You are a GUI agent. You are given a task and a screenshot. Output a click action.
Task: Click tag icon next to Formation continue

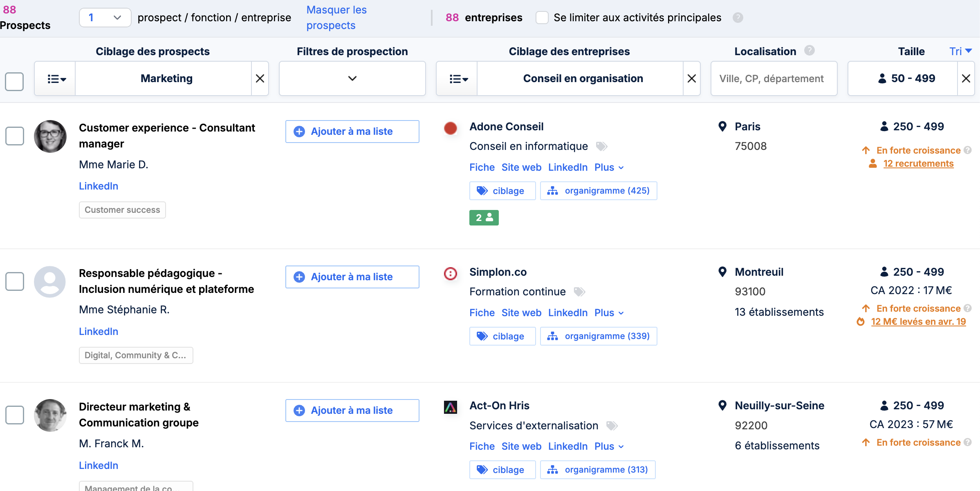coord(579,292)
